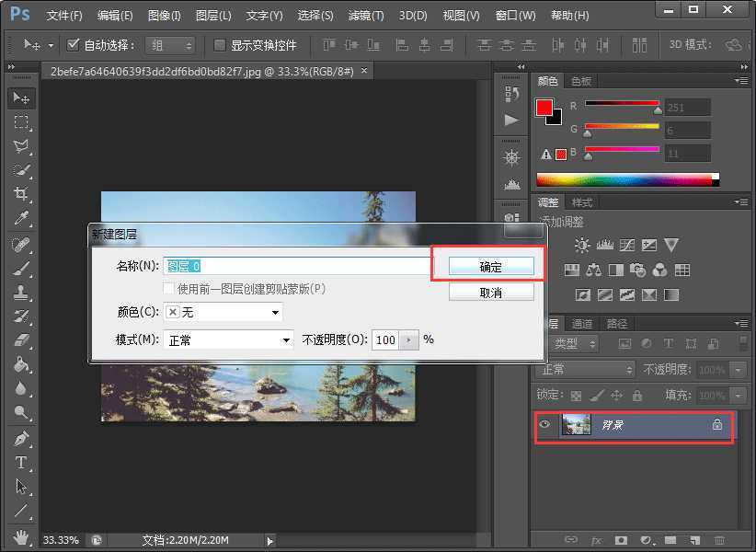Hide the 背景 layer visibility eye

[544, 425]
